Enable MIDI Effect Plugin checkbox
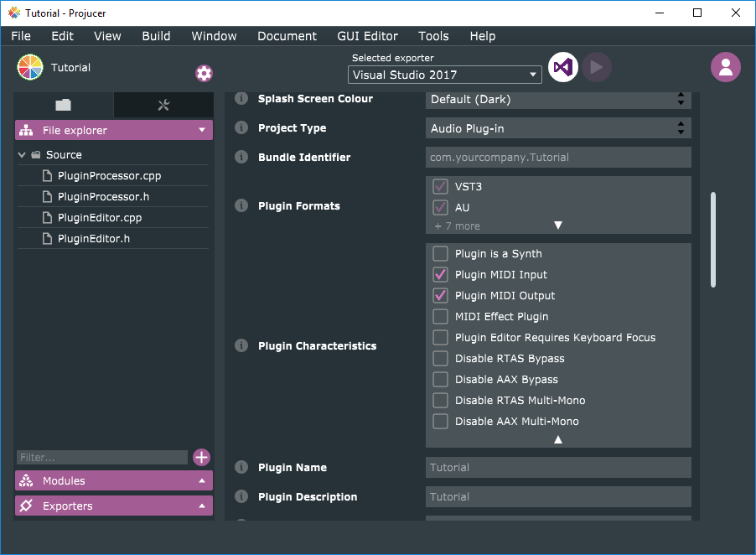The image size is (756, 555). pyautogui.click(x=440, y=316)
